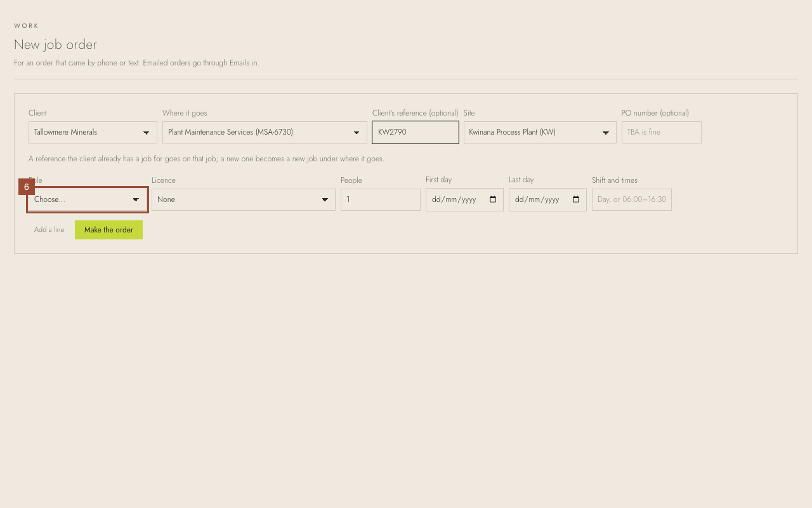Click the Make the order button
The image size is (812, 508).
pos(108,230)
